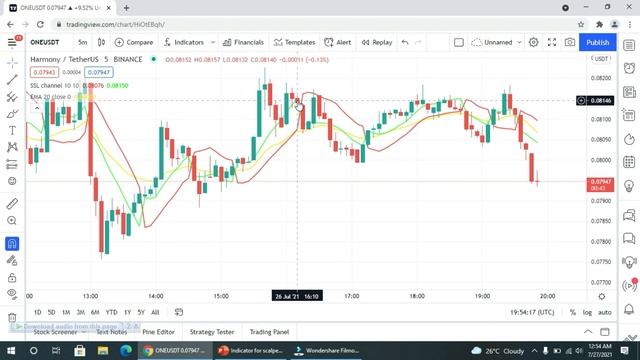Open candlestick chart style selector
Screen dimensions: 640x360
pyautogui.click(x=101, y=42)
